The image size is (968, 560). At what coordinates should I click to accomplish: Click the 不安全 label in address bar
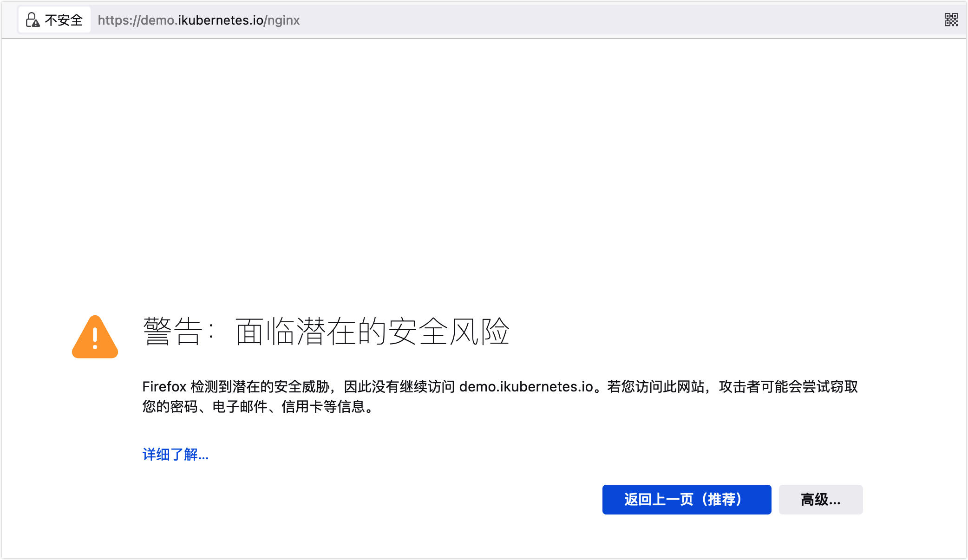click(x=64, y=20)
